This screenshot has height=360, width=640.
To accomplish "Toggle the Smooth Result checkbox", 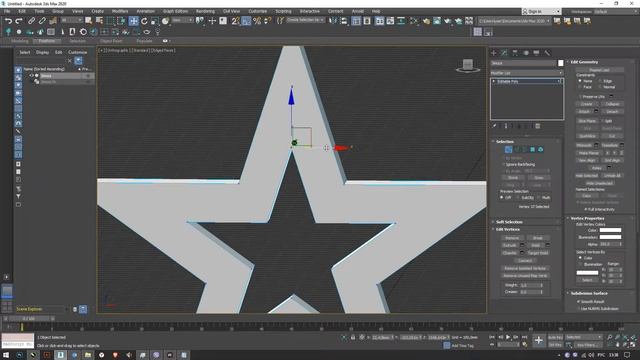I will tap(579, 302).
